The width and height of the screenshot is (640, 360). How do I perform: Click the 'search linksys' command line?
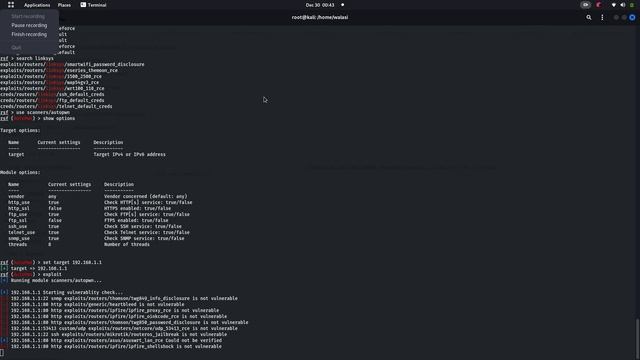27,58
